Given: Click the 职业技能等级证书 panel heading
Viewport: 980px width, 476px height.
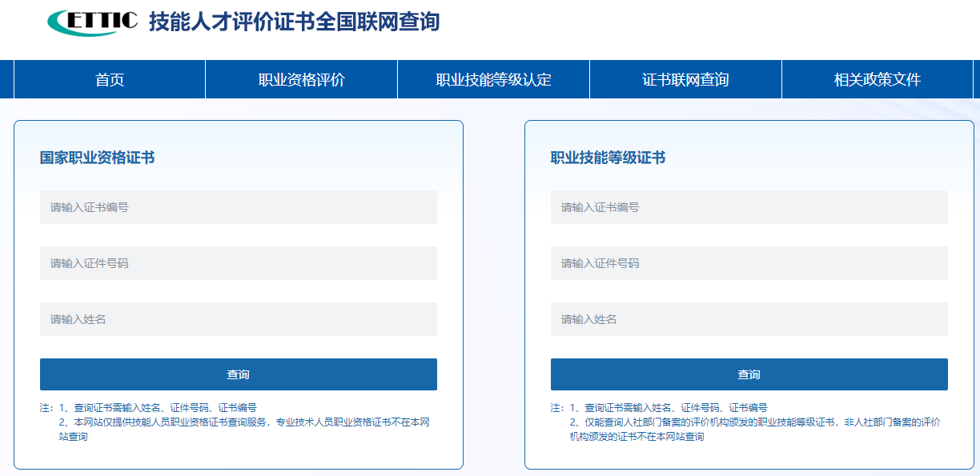Looking at the screenshot, I should click(x=608, y=158).
